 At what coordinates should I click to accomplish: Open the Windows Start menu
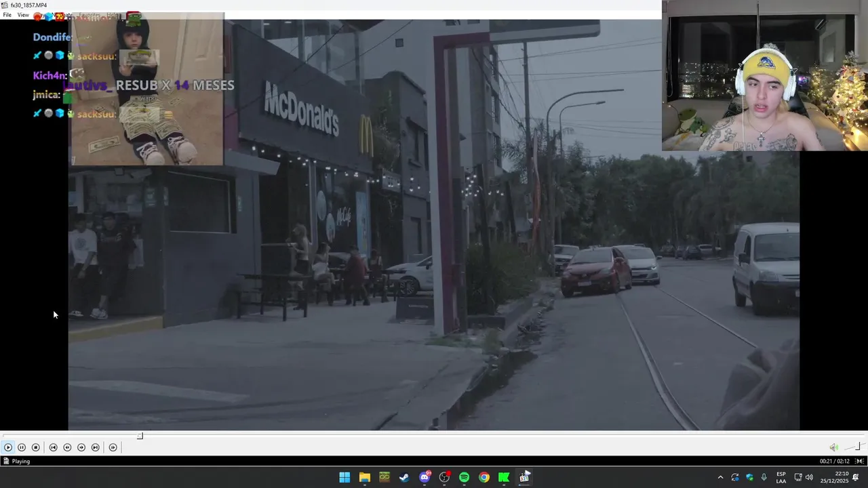point(344,477)
